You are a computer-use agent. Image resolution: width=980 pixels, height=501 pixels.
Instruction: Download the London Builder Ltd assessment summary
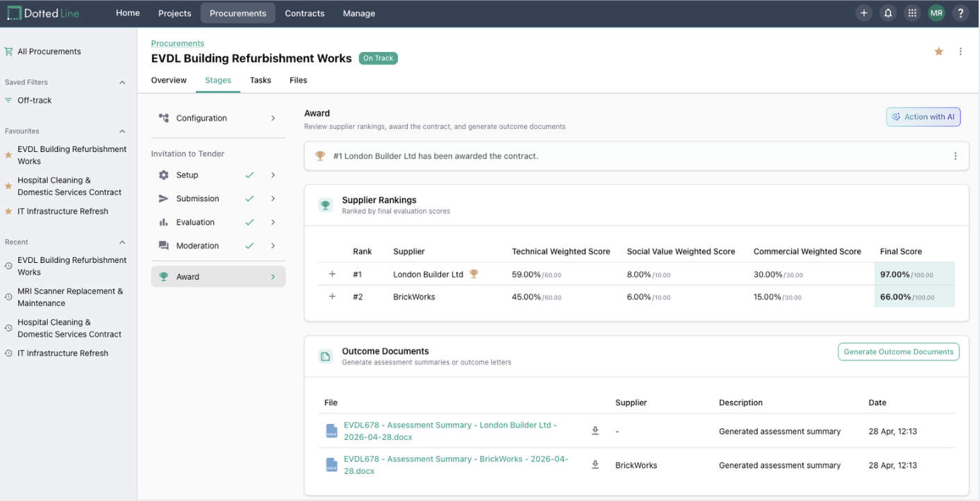click(595, 431)
